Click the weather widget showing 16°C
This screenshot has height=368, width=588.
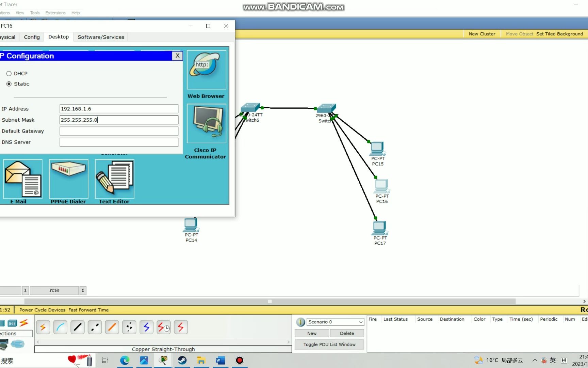[499, 360]
